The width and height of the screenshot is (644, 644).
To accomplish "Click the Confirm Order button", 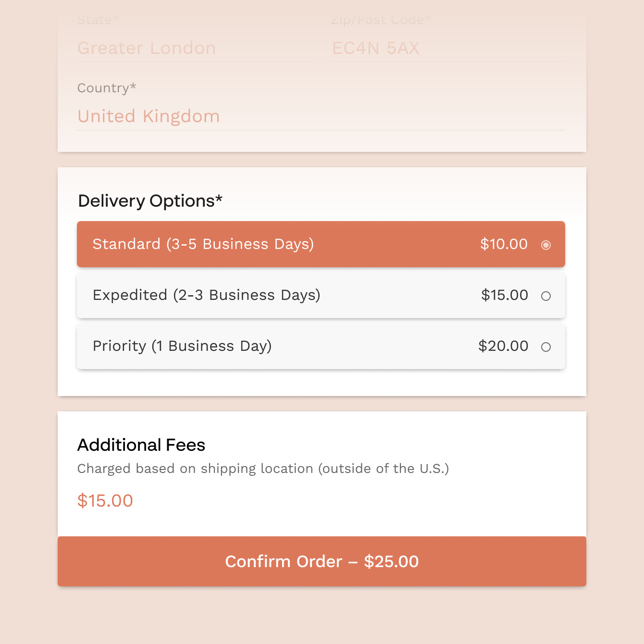I will [322, 561].
